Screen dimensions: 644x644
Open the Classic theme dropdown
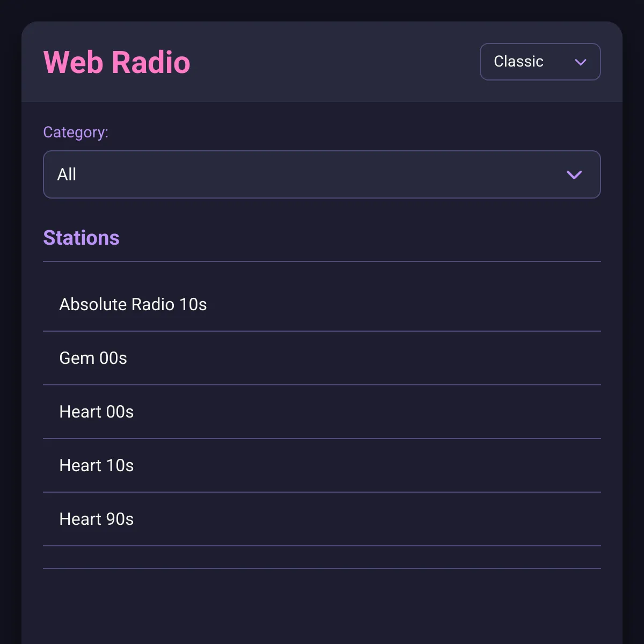(540, 62)
